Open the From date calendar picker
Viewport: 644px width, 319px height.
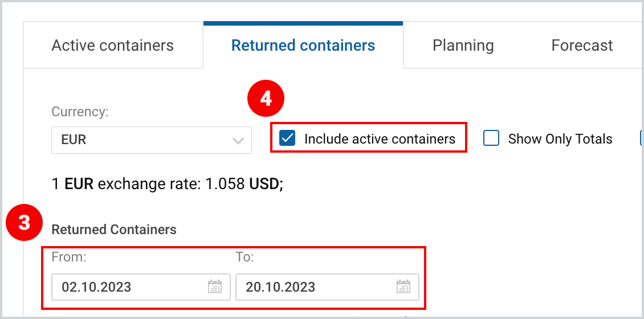[215, 287]
